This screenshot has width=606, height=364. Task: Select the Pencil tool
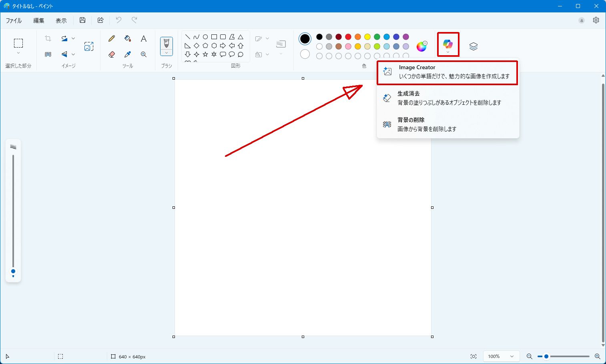click(112, 38)
